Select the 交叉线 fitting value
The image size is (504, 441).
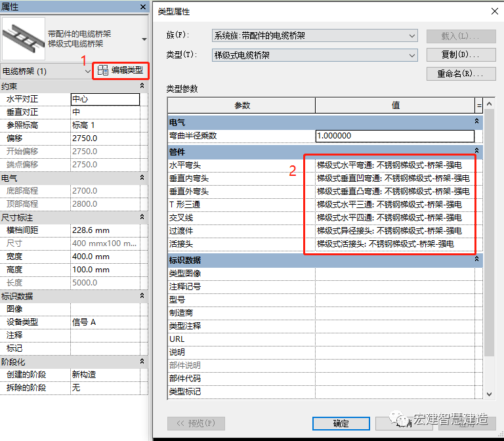tap(395, 218)
